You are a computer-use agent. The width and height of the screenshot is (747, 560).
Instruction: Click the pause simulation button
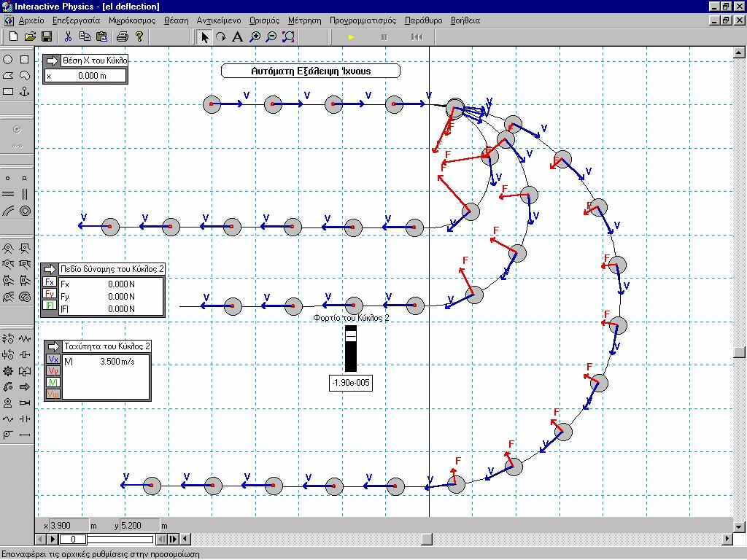(384, 37)
